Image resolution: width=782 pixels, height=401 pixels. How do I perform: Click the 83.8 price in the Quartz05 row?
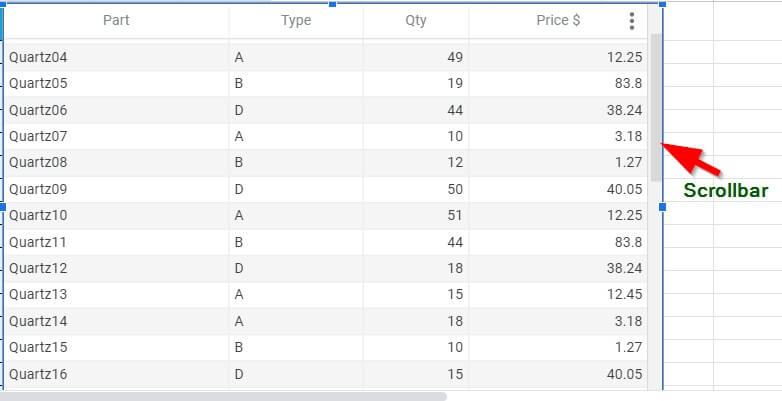[x=629, y=84]
